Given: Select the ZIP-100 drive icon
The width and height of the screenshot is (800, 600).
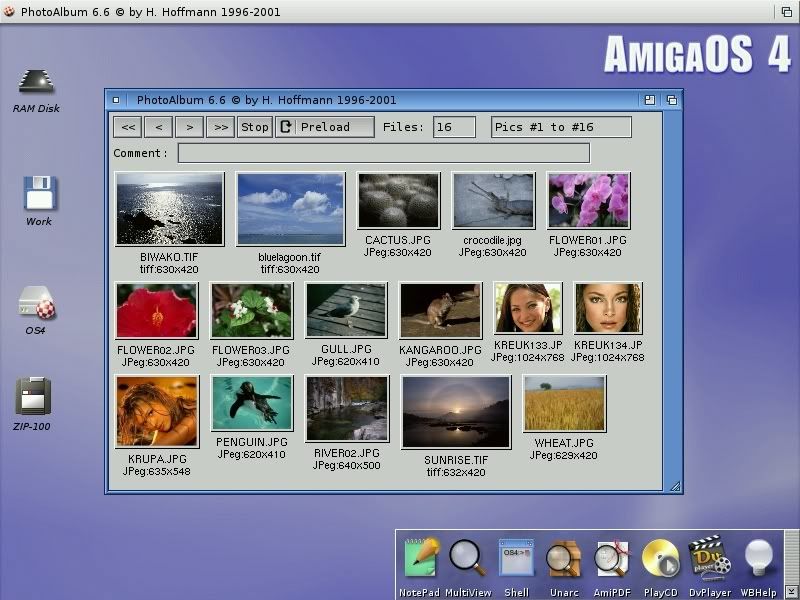Looking at the screenshot, I should click(34, 397).
